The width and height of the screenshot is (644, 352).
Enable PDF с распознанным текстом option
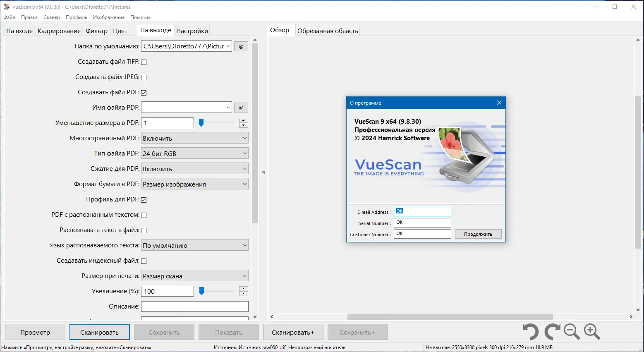click(x=144, y=215)
